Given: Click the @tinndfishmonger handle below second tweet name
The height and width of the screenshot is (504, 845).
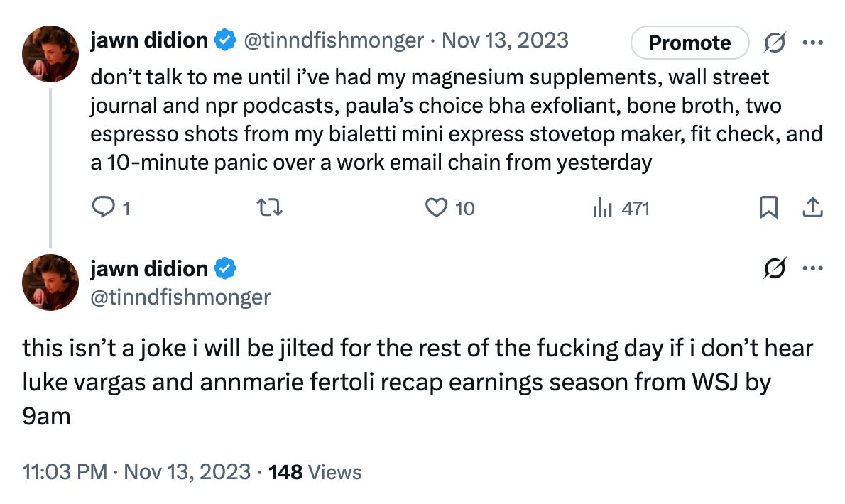Looking at the screenshot, I should click(180, 297).
